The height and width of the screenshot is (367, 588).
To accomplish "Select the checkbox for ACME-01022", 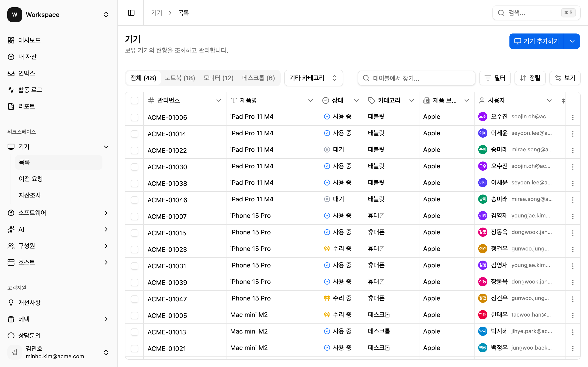I will click(134, 150).
